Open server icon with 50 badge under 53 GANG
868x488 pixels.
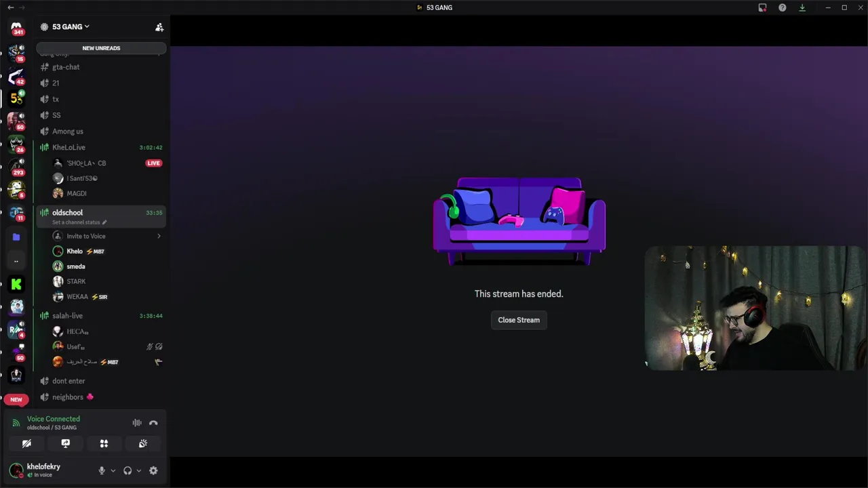[x=16, y=121]
